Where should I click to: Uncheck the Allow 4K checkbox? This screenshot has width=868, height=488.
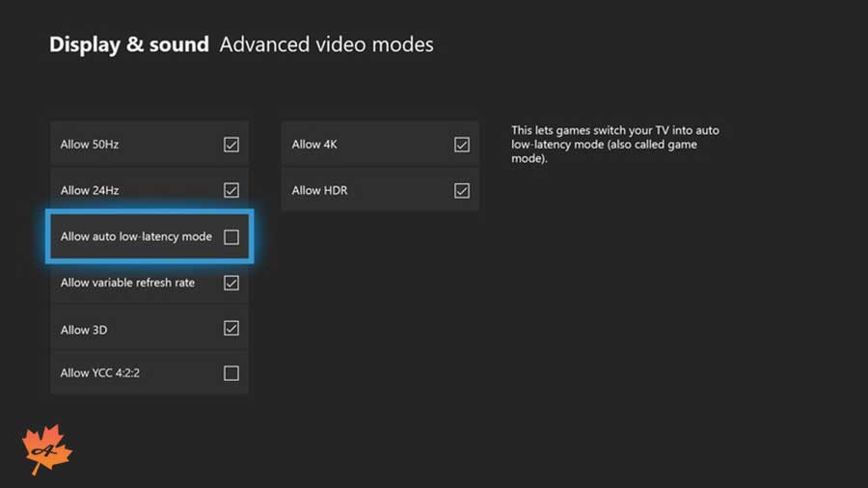(x=462, y=145)
